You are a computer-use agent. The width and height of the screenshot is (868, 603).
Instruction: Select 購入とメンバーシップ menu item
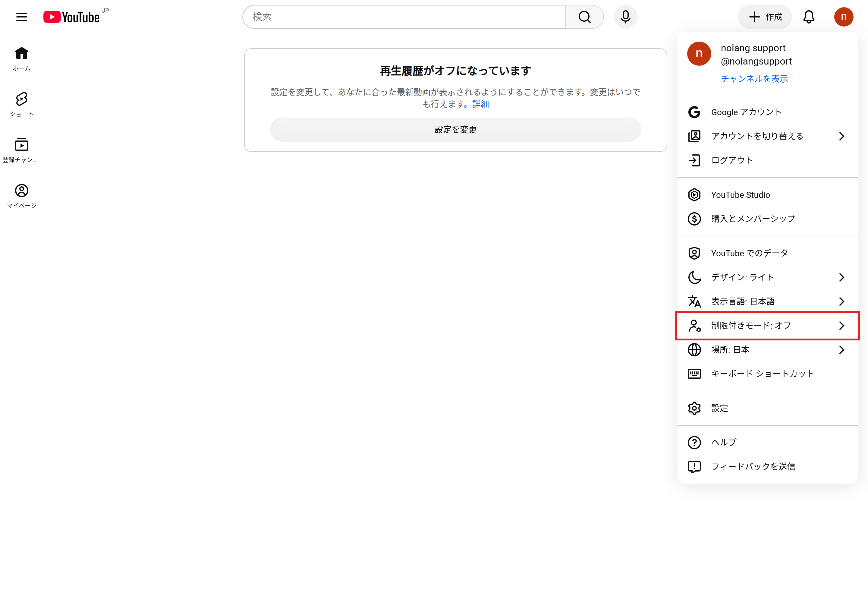coord(768,219)
